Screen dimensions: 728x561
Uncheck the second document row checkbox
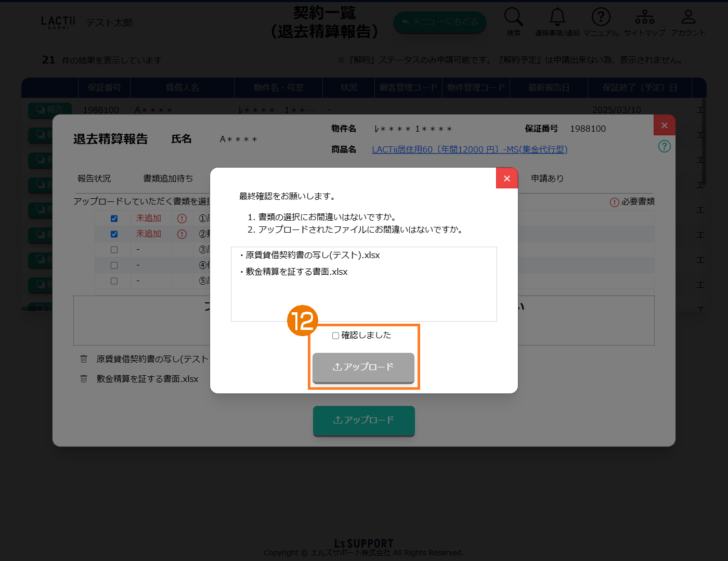click(x=114, y=234)
